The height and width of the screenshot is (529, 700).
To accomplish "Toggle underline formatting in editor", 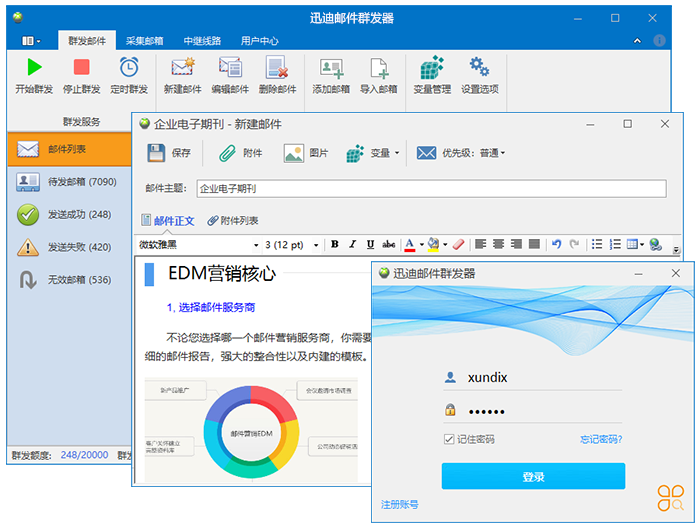I will coord(370,244).
